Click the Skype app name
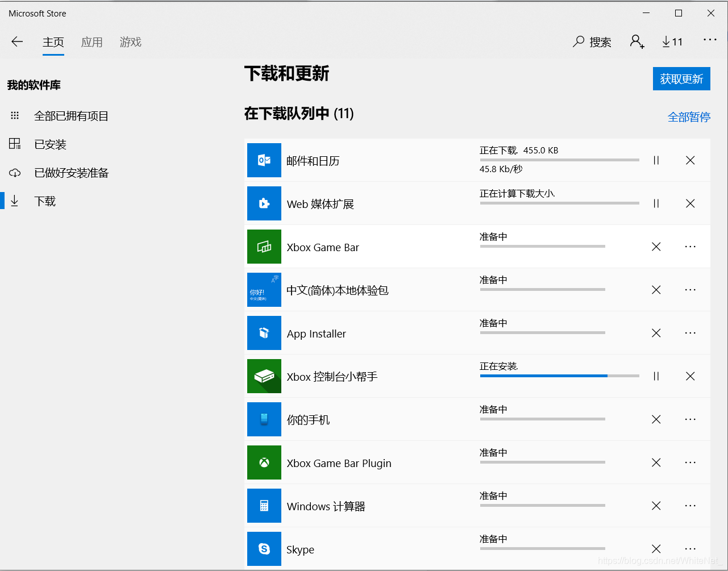 301,549
